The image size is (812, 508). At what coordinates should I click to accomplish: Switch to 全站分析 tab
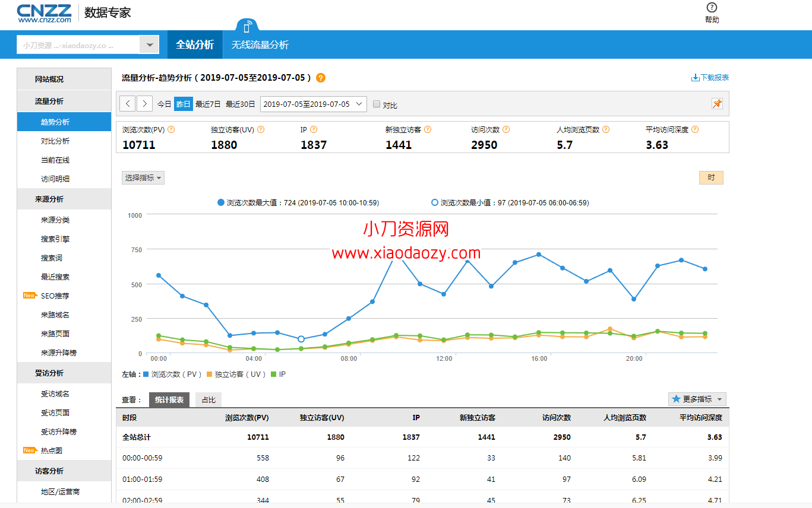coord(195,45)
